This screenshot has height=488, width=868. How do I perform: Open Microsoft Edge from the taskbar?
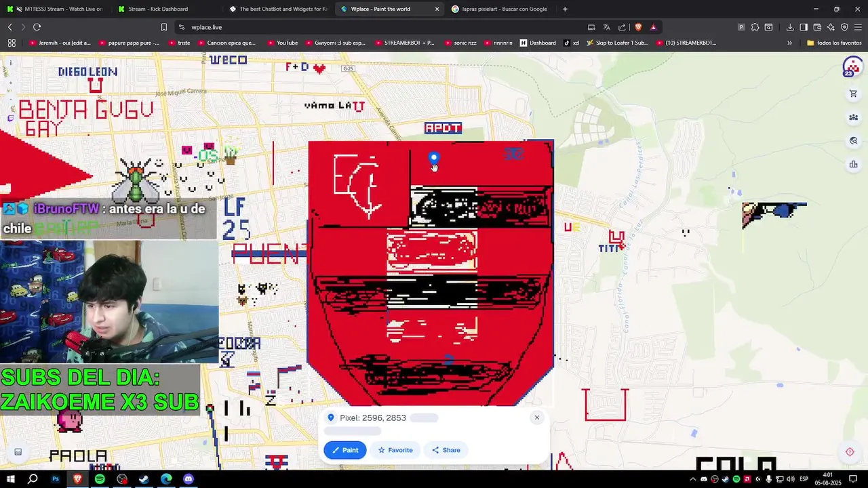166,479
